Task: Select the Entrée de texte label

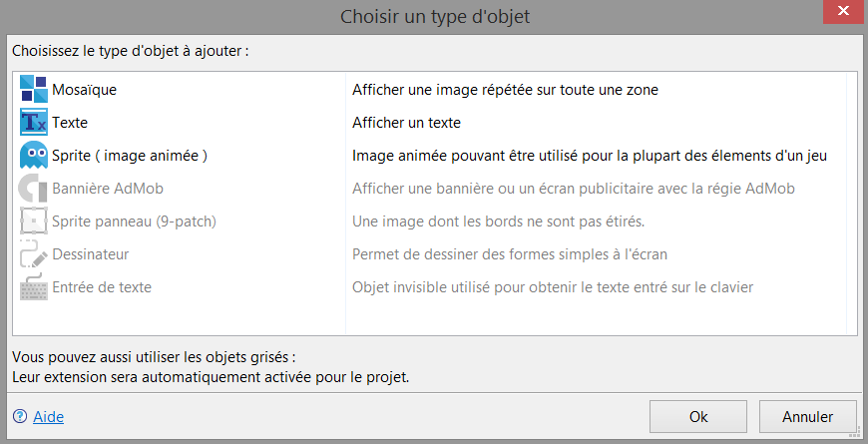Action: 102,287
